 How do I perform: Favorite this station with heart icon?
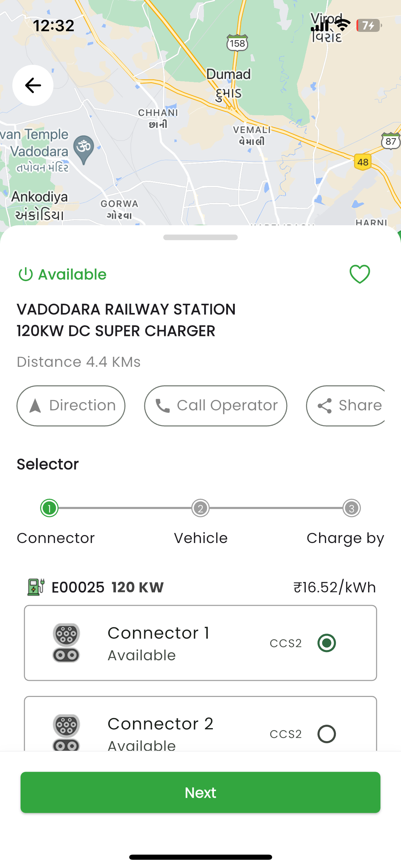pyautogui.click(x=360, y=274)
